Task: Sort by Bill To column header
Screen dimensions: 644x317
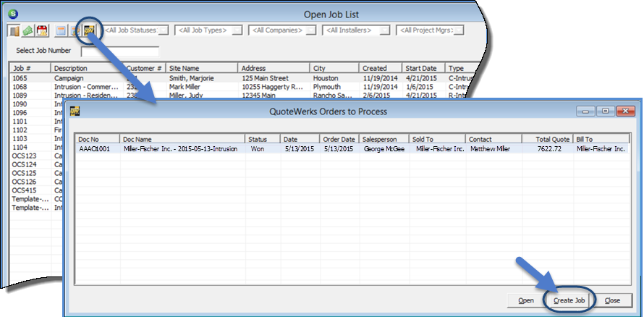Action: pos(601,139)
